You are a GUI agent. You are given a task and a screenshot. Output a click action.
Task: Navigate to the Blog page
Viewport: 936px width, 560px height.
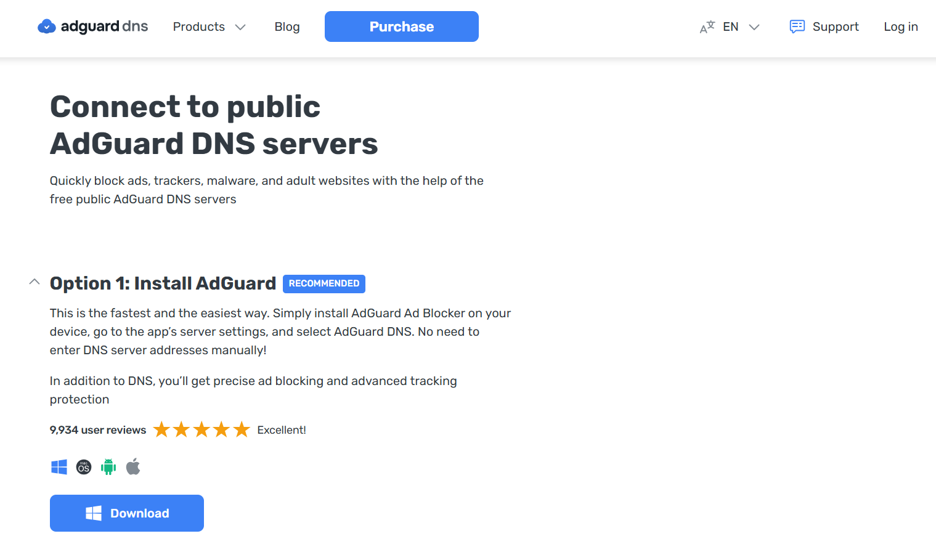(x=287, y=26)
